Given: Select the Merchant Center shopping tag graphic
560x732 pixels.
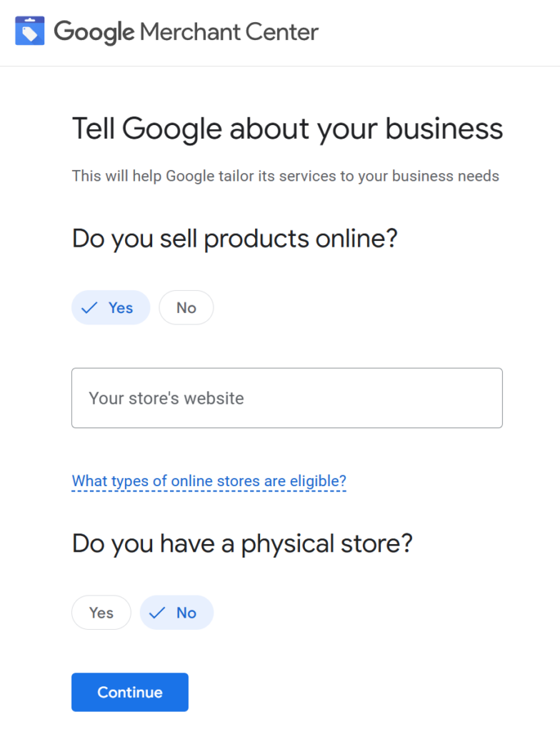Looking at the screenshot, I should (29, 30).
